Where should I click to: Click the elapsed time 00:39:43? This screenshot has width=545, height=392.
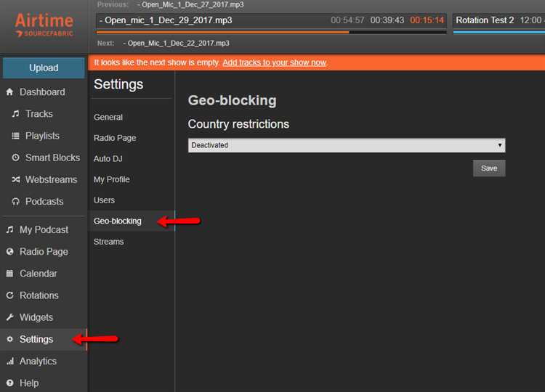387,20
